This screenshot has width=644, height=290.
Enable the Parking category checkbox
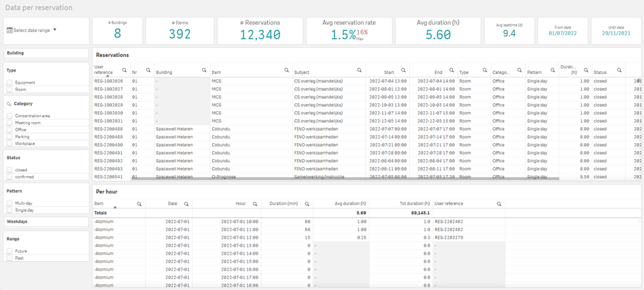(10, 136)
